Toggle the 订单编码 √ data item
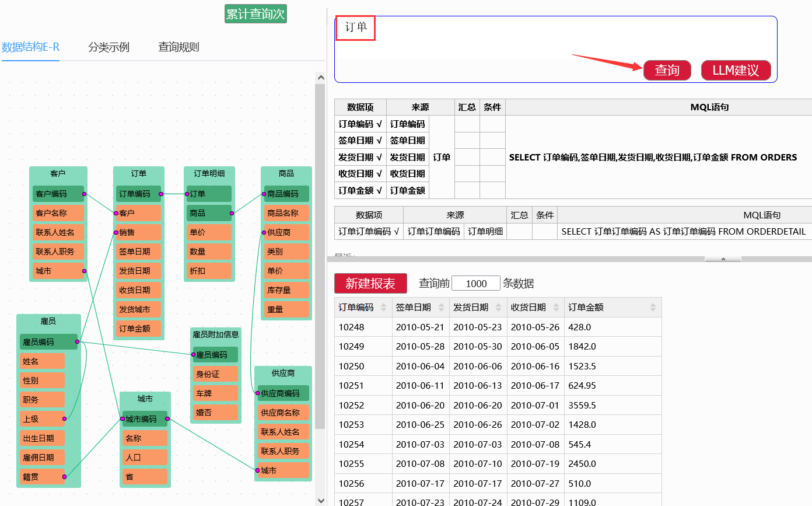This screenshot has height=506, width=812. pyautogui.click(x=360, y=124)
